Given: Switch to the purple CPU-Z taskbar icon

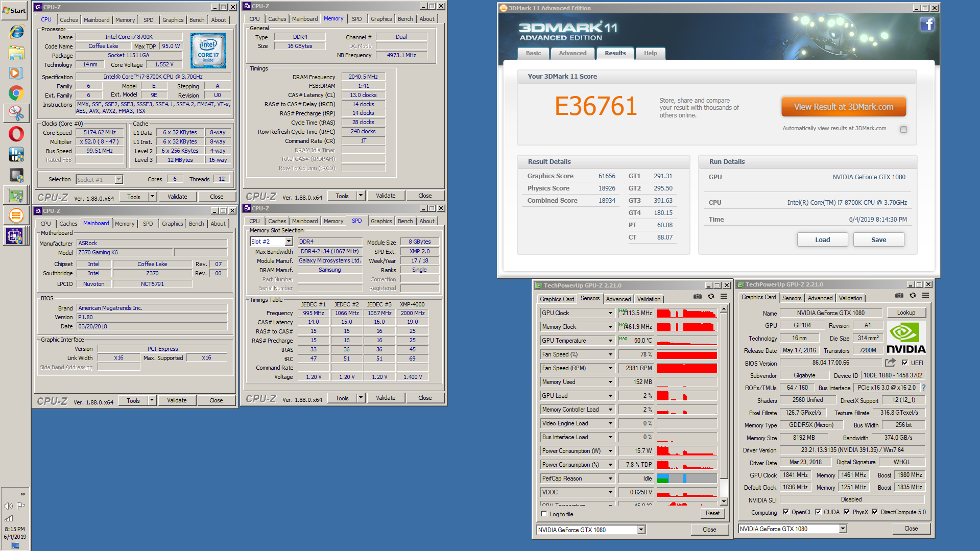Looking at the screenshot, I should click(x=14, y=236).
